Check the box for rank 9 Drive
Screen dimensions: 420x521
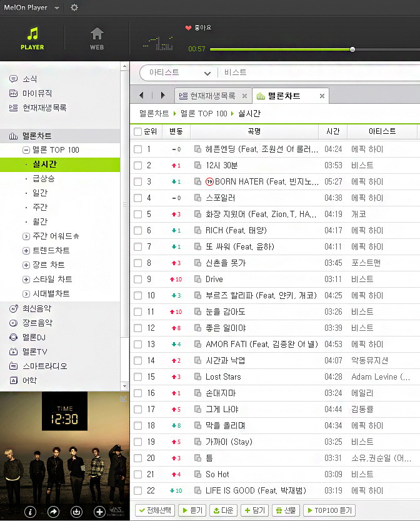[137, 279]
